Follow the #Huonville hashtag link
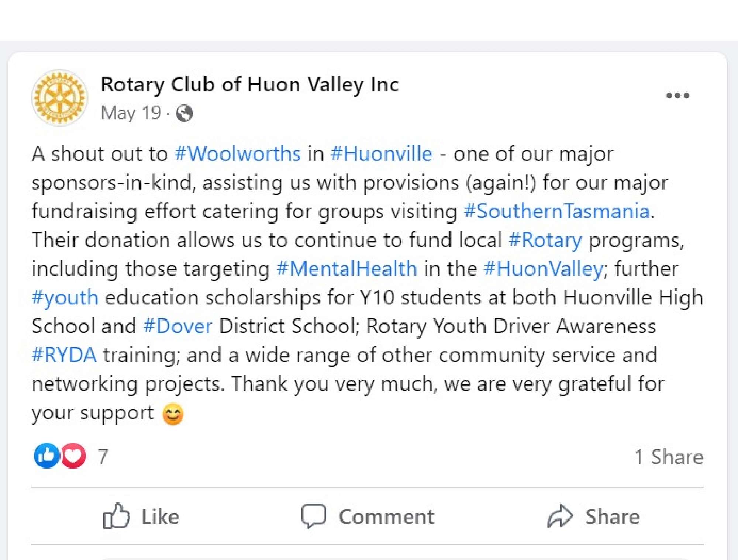The height and width of the screenshot is (560, 738). click(382, 154)
